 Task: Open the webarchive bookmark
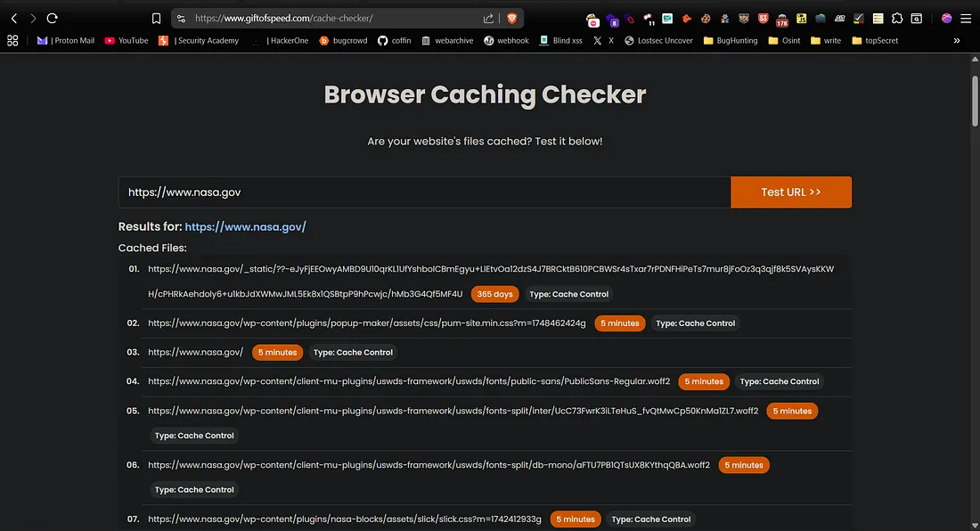coord(447,41)
